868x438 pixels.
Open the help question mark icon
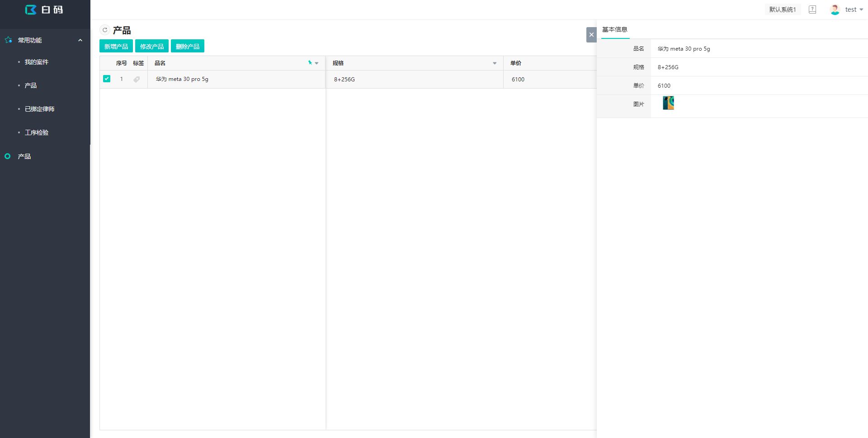tap(812, 9)
